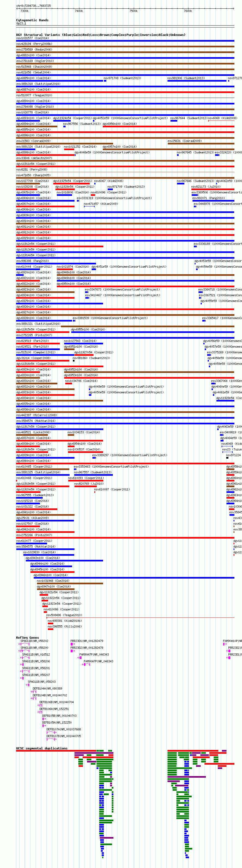Click the nsv824519 (Park2010) label
The height and width of the screenshot is (868, 242).
coord(33,342)
